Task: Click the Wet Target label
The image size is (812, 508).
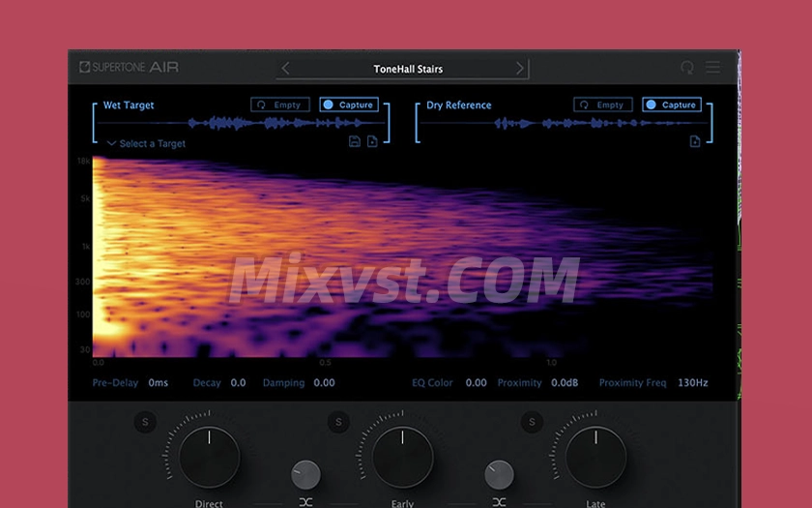Action: tap(129, 105)
